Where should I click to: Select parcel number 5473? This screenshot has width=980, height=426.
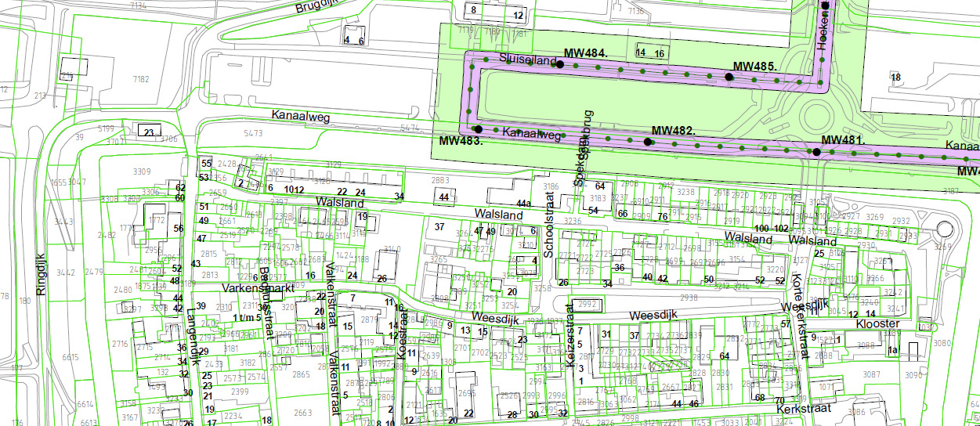[255, 134]
